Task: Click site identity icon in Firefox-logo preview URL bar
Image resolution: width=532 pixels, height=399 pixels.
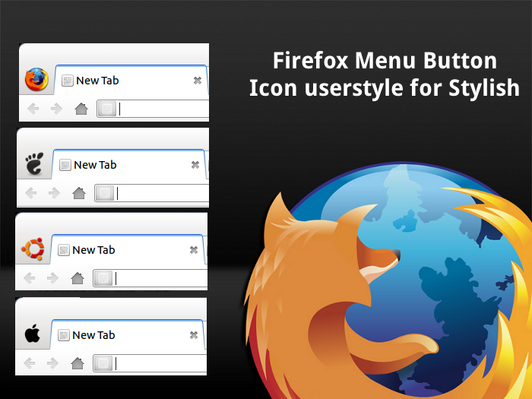Action: point(107,109)
